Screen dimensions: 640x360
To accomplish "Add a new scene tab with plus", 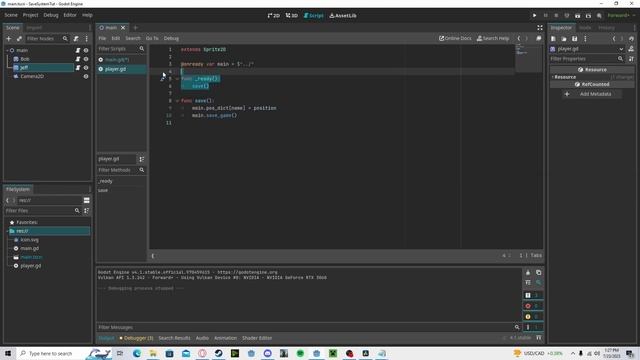I will [136, 28].
